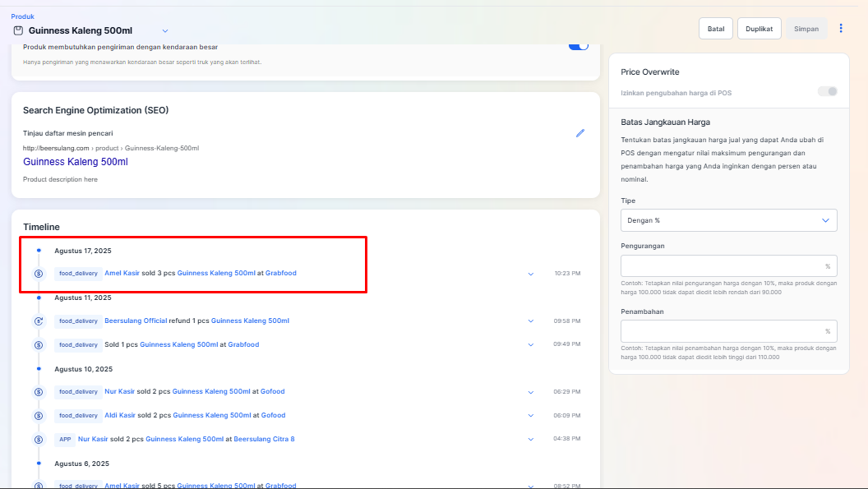Image resolution: width=868 pixels, height=489 pixels.
Task: Expand the 06:29 PM timeline entry
Action: tap(530, 392)
